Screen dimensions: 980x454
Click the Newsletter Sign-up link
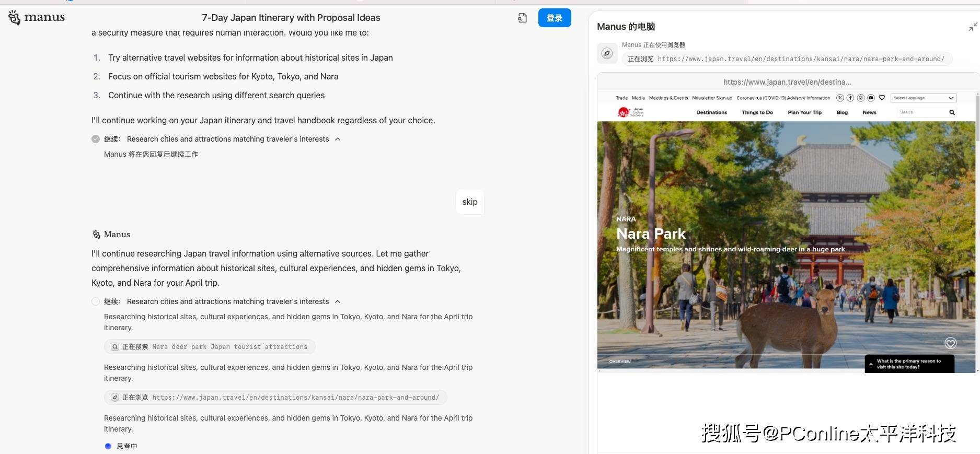[712, 98]
